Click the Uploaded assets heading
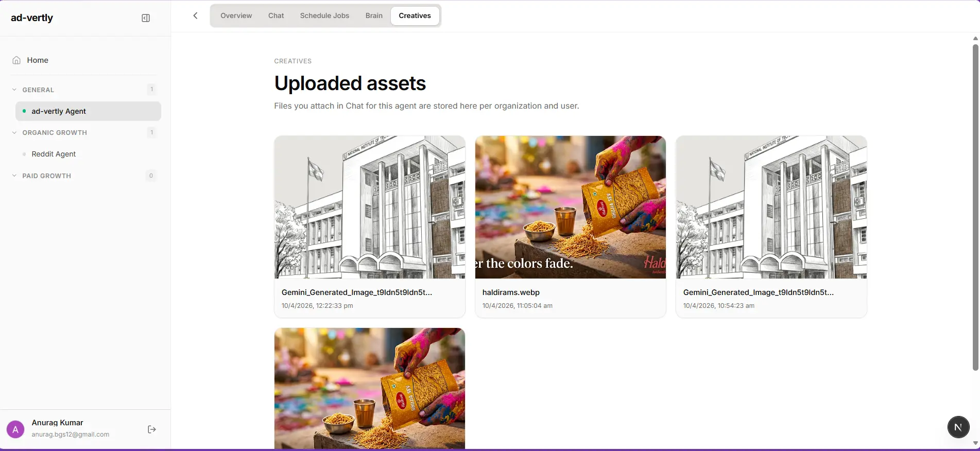This screenshot has width=980, height=451. pyautogui.click(x=350, y=83)
